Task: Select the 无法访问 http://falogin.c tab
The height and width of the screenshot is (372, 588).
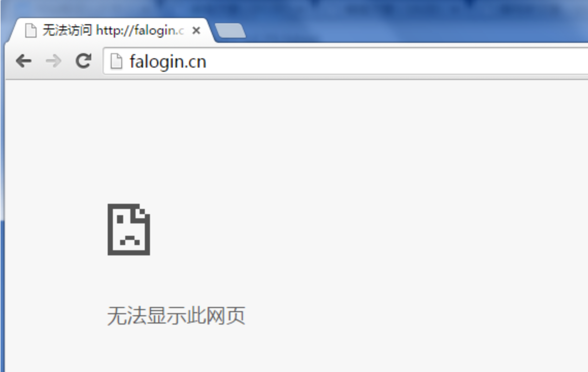Action: pos(112,30)
